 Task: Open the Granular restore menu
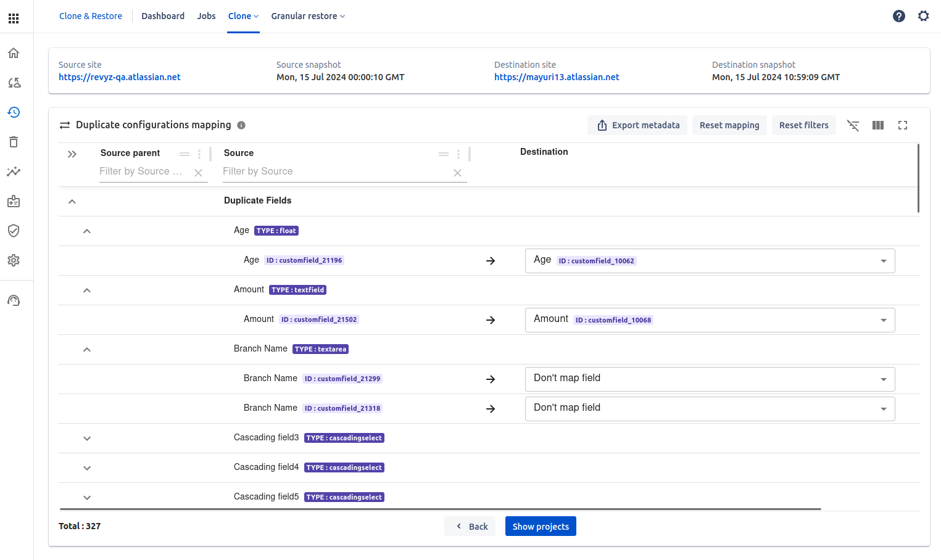(308, 16)
